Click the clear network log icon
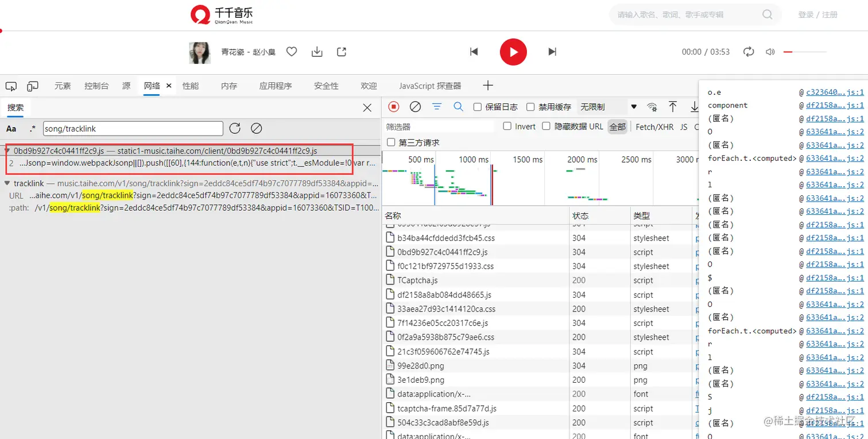Viewport: 868px width, 439px height. 415,106
